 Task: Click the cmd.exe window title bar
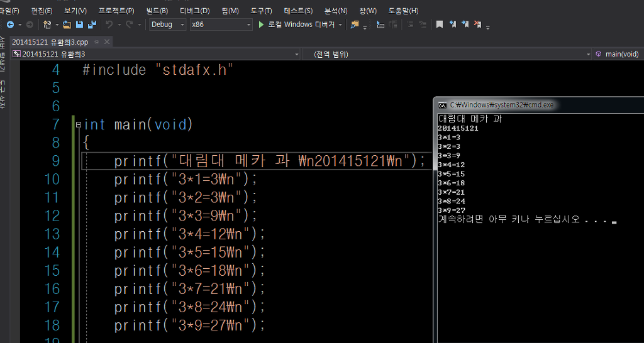pos(540,105)
